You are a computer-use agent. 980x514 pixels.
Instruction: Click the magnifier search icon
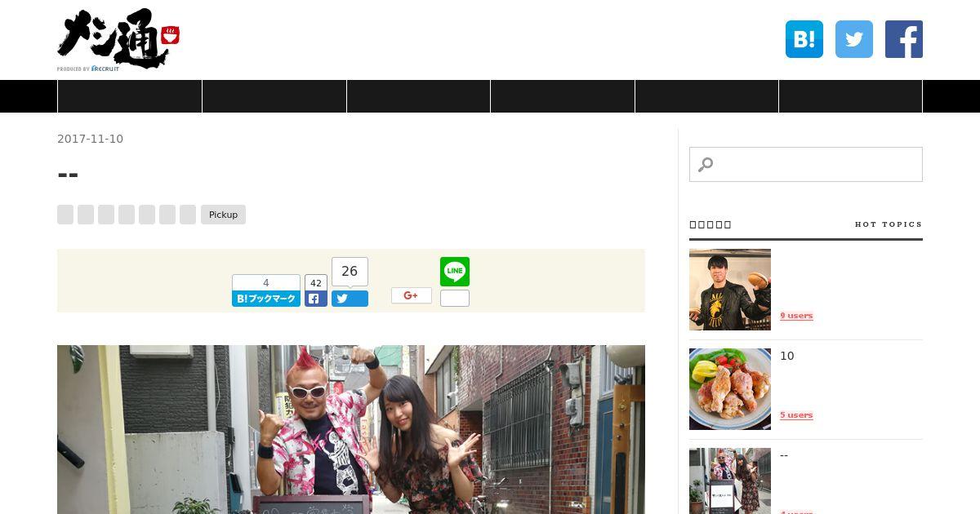[x=706, y=165]
